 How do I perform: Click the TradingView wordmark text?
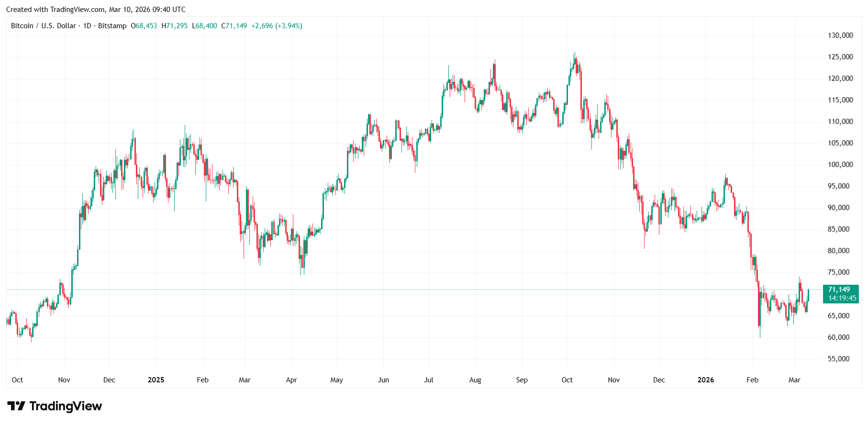tap(66, 406)
